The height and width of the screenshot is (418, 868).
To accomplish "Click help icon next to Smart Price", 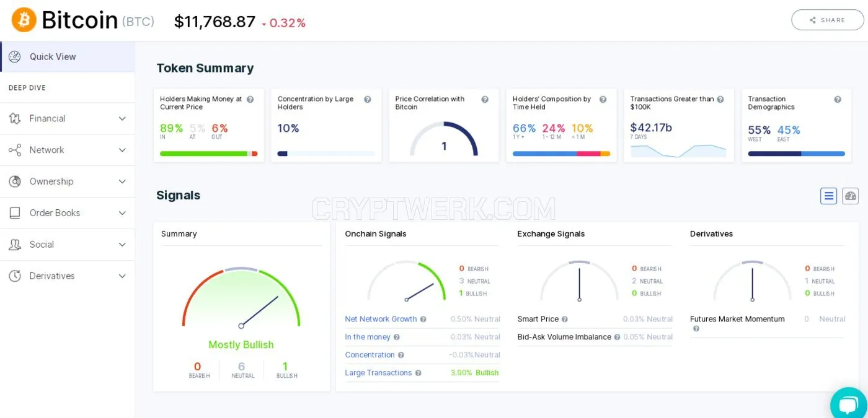I will (565, 320).
